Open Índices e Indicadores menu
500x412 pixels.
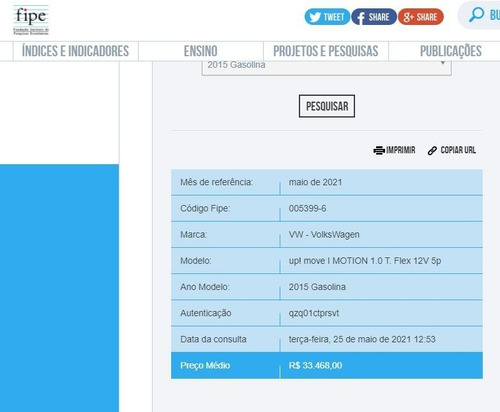tap(75, 51)
